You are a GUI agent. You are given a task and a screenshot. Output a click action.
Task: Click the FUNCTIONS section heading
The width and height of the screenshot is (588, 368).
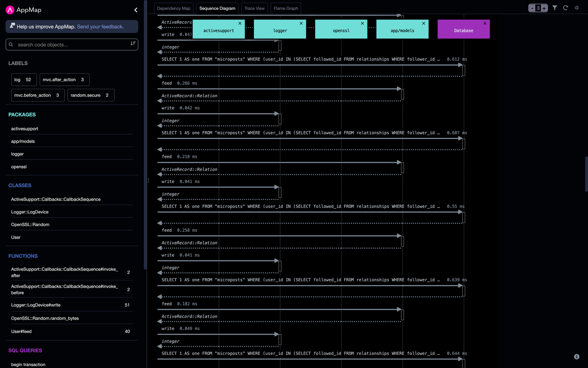(x=23, y=256)
